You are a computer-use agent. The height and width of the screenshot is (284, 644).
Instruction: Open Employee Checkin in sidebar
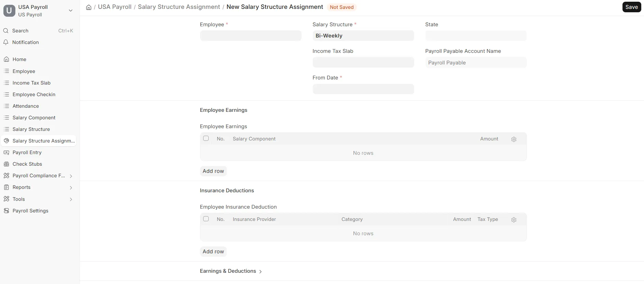click(39, 94)
